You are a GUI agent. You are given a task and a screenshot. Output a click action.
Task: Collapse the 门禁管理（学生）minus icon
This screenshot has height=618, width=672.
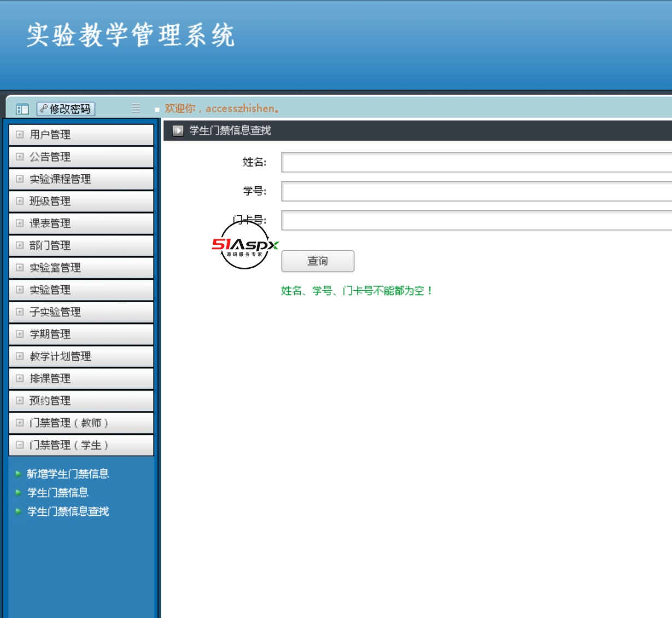click(x=20, y=445)
